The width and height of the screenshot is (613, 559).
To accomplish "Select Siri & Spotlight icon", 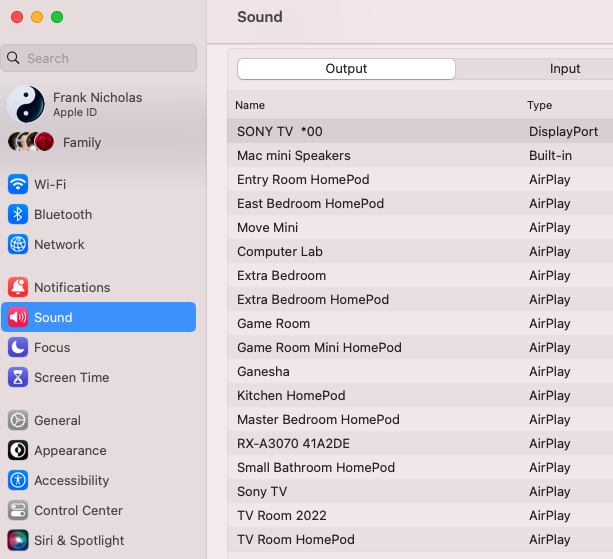I will (18, 540).
